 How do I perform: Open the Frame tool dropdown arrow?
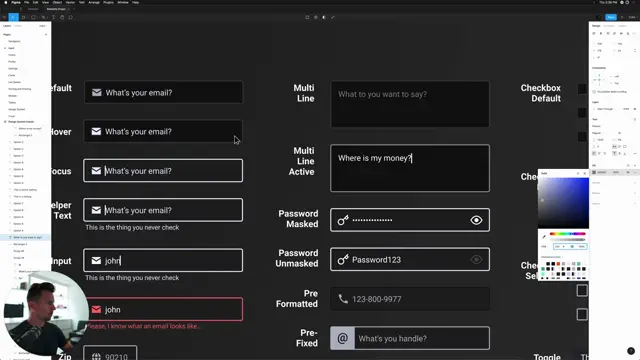point(27,18)
